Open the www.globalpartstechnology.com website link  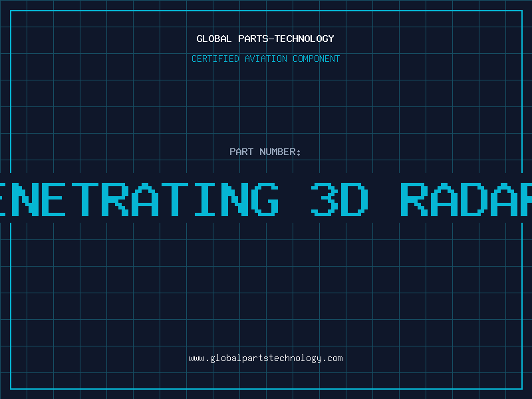265,358
